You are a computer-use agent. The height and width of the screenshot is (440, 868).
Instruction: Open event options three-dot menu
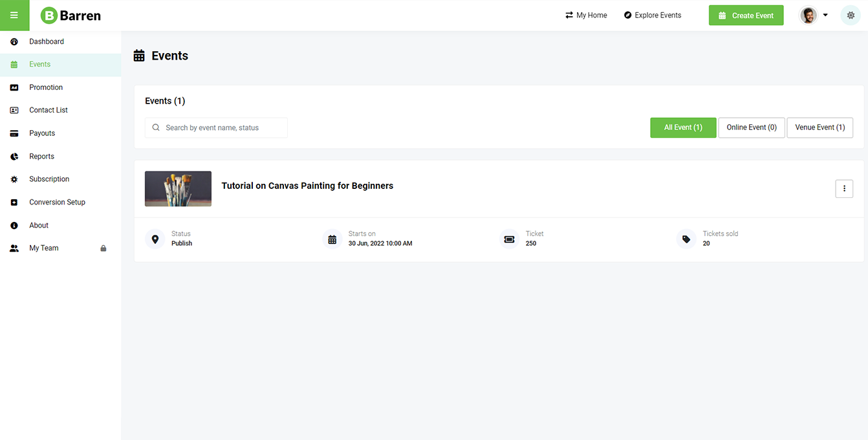click(x=844, y=188)
